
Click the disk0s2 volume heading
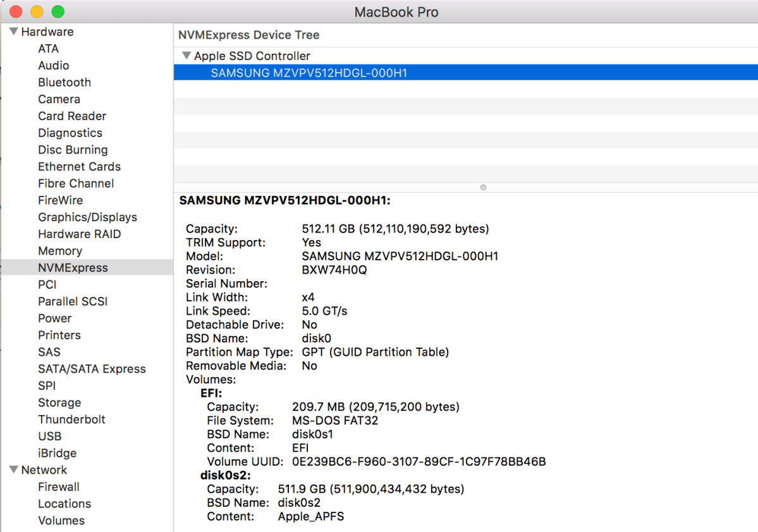225,476
